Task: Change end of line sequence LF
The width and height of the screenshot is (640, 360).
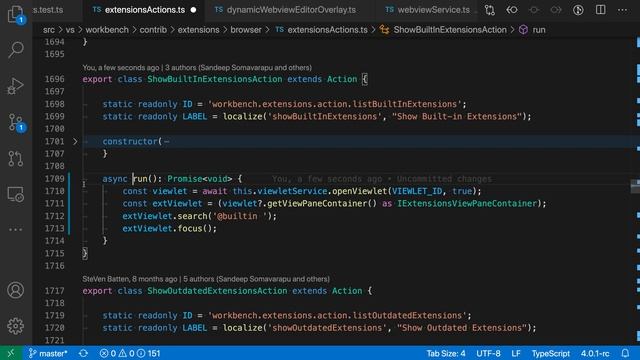Action: [x=516, y=353]
